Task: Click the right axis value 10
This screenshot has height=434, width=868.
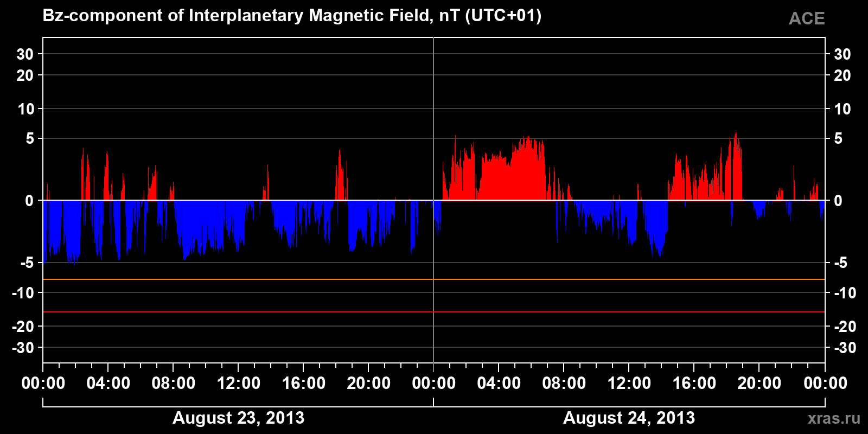Action: (x=842, y=109)
